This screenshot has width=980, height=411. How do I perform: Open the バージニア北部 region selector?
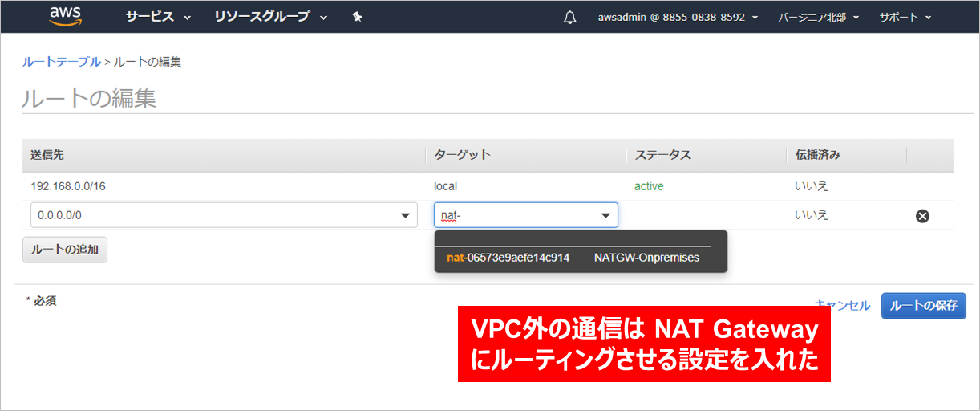818,17
